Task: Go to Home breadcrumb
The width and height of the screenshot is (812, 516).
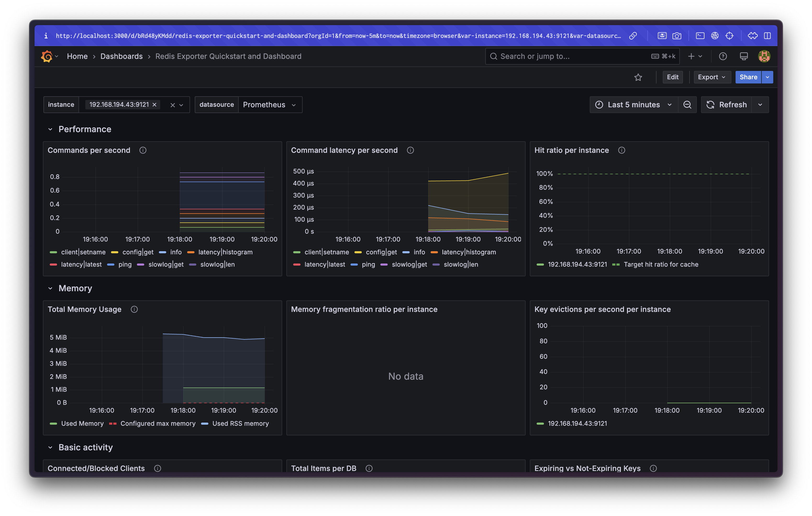Action: 77,56
